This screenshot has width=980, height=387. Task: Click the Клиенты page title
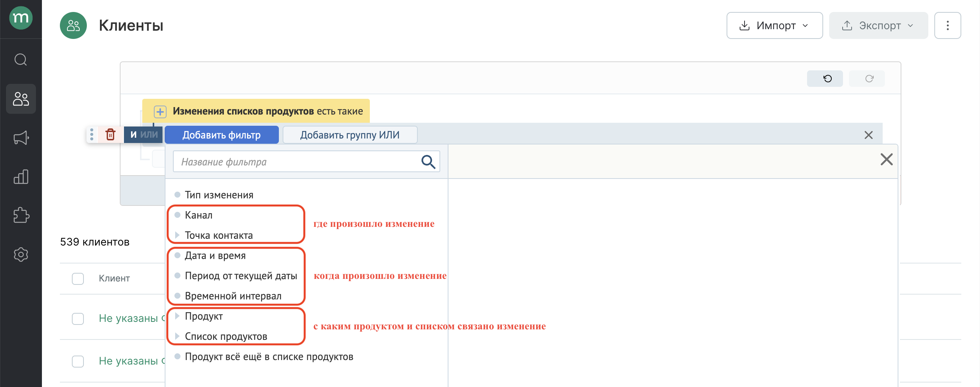[131, 25]
